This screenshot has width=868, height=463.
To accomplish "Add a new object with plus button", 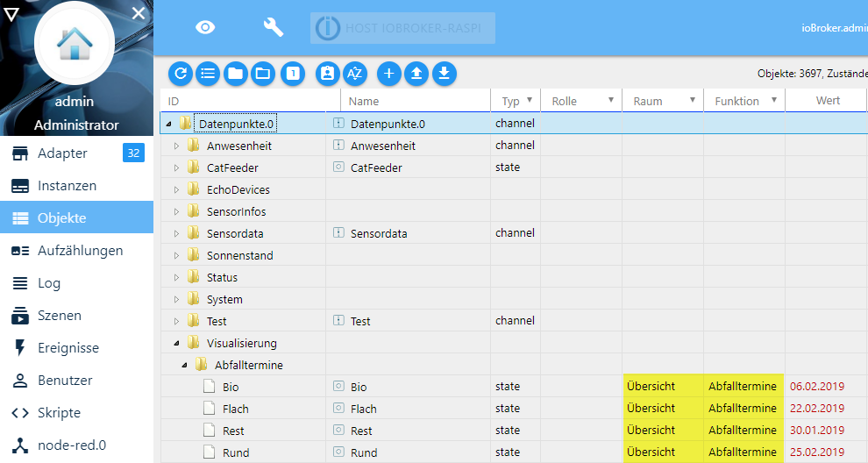I will [390, 74].
